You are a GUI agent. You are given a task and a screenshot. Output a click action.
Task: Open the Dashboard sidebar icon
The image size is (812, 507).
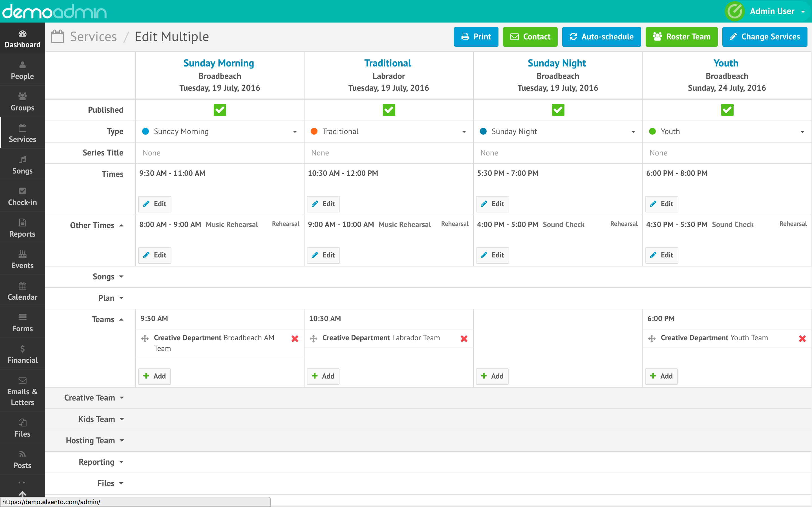coord(22,34)
